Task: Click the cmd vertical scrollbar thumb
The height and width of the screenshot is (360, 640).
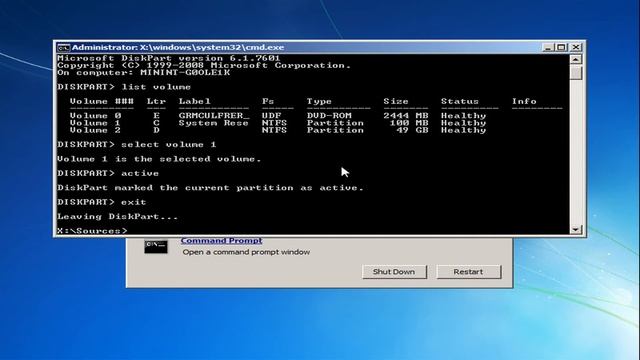Action: pyautogui.click(x=576, y=73)
